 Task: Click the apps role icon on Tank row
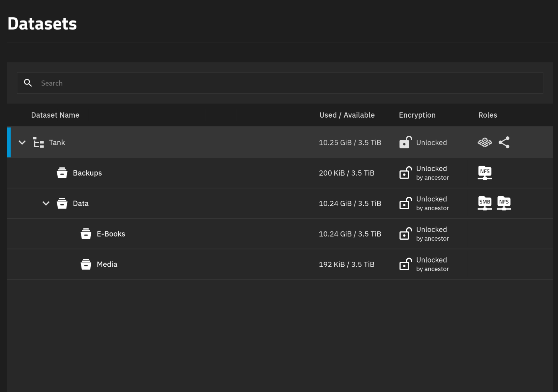click(x=484, y=142)
